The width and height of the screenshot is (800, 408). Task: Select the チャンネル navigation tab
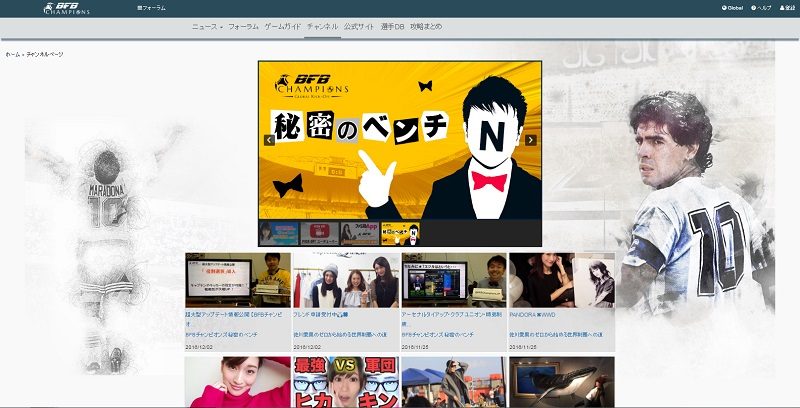(x=322, y=26)
